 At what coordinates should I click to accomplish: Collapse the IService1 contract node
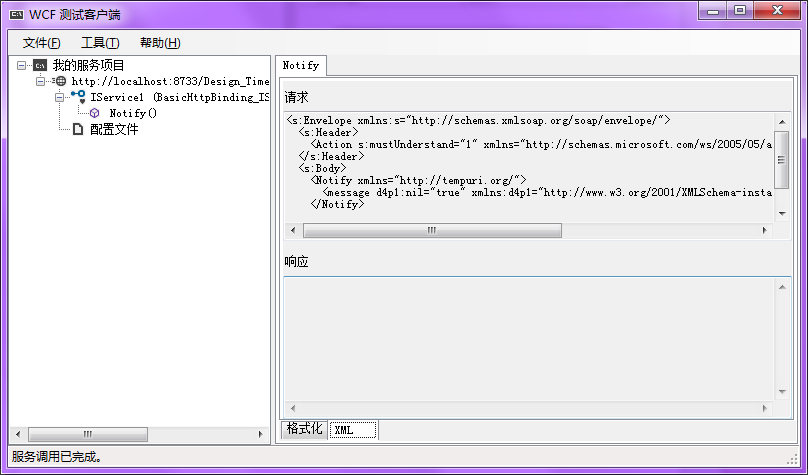click(60, 97)
